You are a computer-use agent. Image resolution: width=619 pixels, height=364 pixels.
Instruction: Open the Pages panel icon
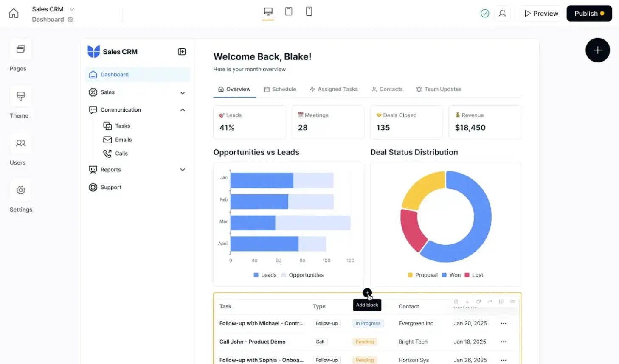(20, 49)
